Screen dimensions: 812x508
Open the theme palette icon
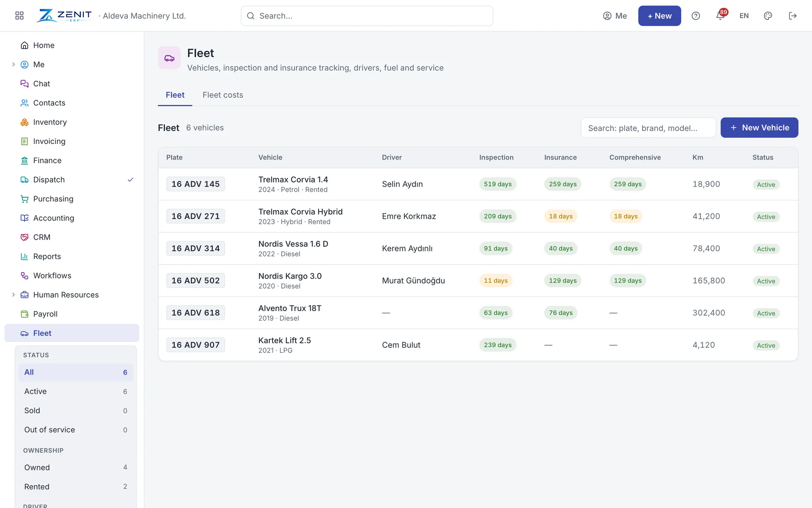(x=768, y=16)
